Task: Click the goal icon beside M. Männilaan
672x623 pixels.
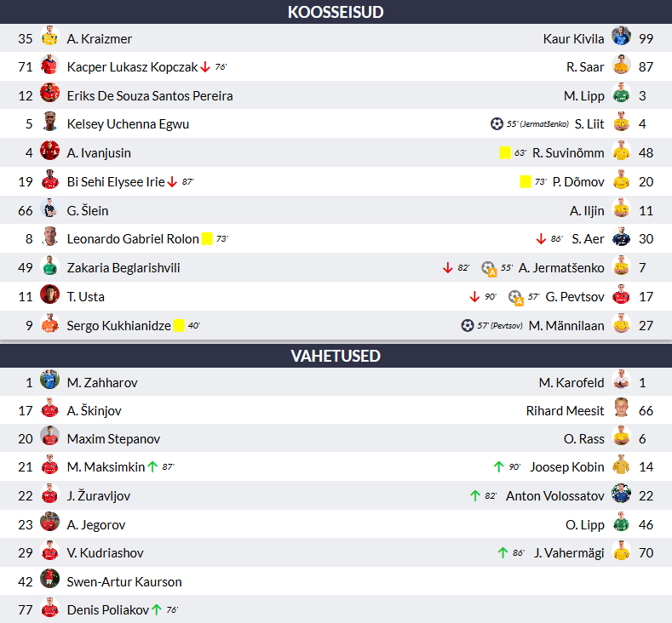Action: [467, 325]
